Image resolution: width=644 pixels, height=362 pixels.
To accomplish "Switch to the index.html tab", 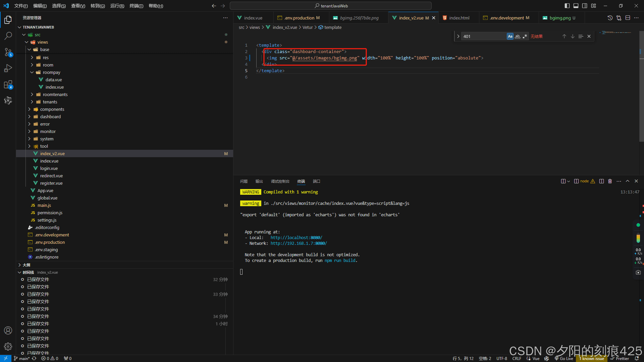I will pyautogui.click(x=459, y=18).
